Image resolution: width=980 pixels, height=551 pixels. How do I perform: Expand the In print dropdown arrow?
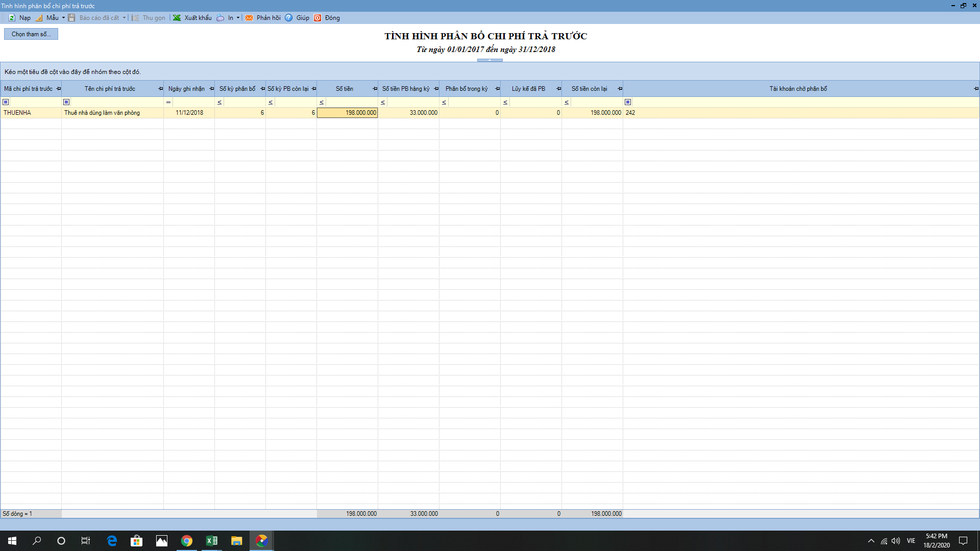[x=238, y=18]
